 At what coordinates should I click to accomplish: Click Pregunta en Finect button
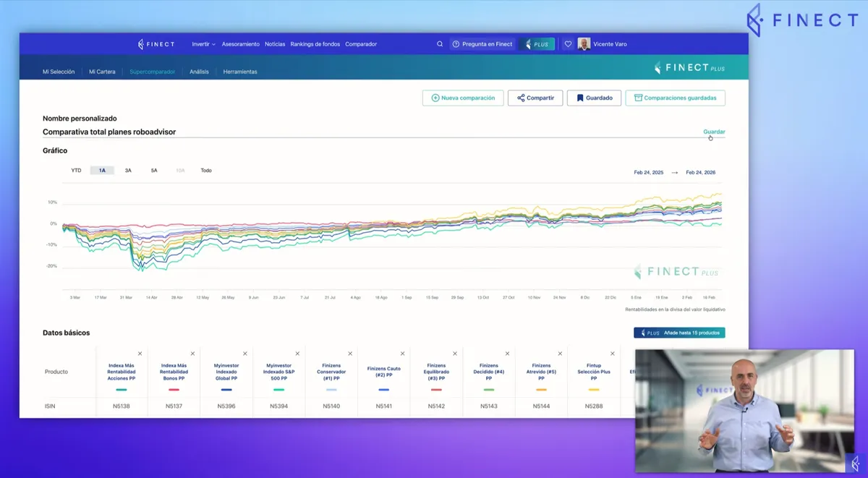coord(482,44)
